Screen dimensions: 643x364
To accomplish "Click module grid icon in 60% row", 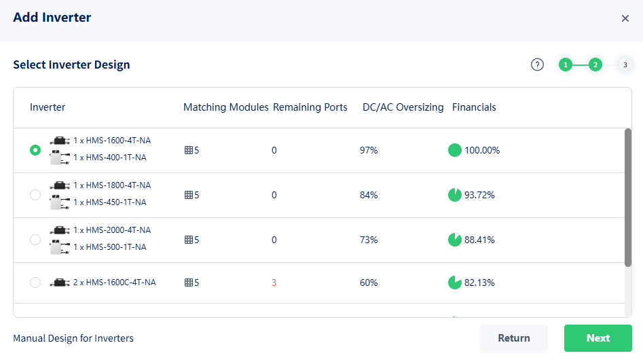I will (x=189, y=283).
